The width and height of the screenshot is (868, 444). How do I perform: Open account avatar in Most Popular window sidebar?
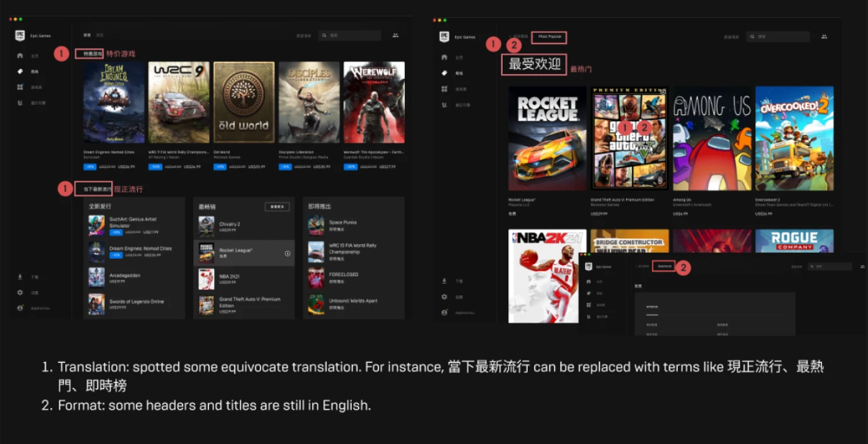click(x=444, y=313)
